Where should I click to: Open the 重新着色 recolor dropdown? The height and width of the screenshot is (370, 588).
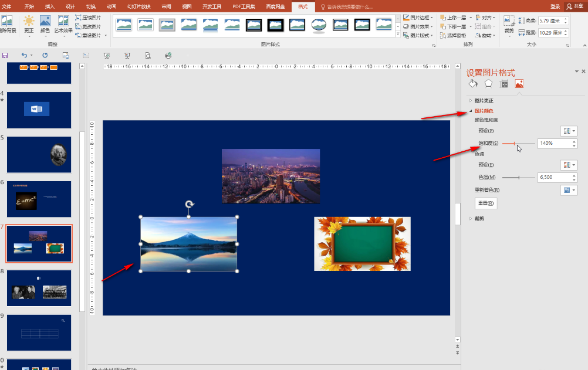tap(569, 190)
